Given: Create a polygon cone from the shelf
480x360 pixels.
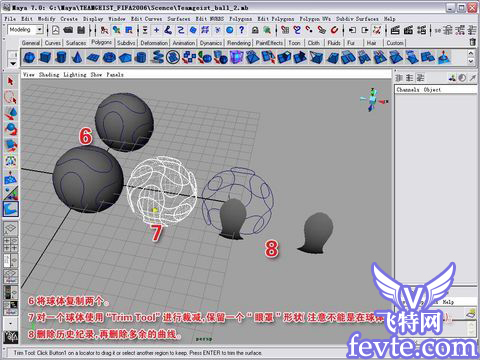Looking at the screenshot, I should click(77, 57).
